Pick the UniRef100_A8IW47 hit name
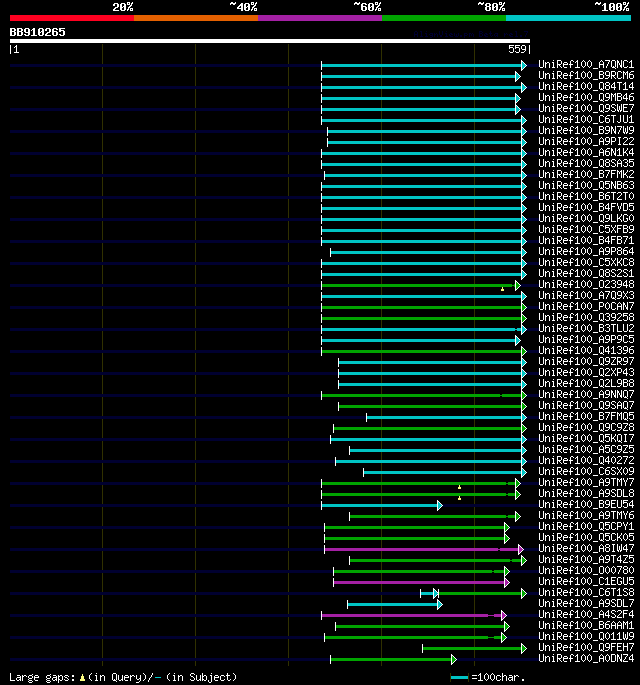This screenshot has height=685, width=640. (586, 548)
